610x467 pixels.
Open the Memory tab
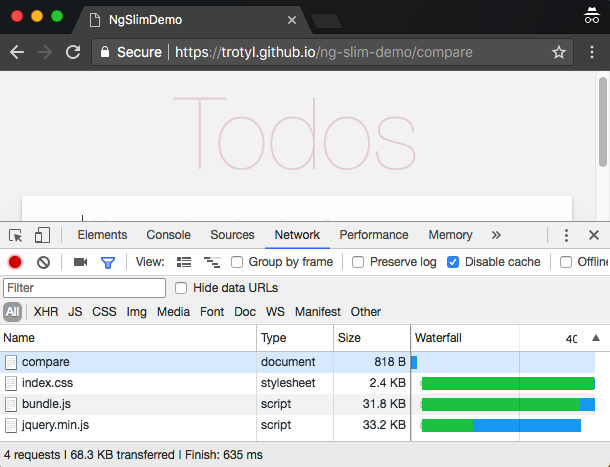(x=450, y=235)
